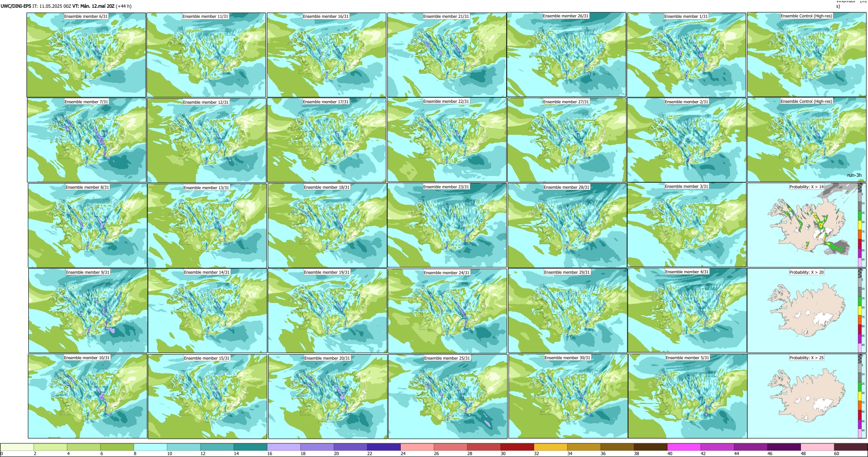The image size is (868, 457).
Task: Select the Ensemble member 27/31 map panel
Action: [567, 140]
